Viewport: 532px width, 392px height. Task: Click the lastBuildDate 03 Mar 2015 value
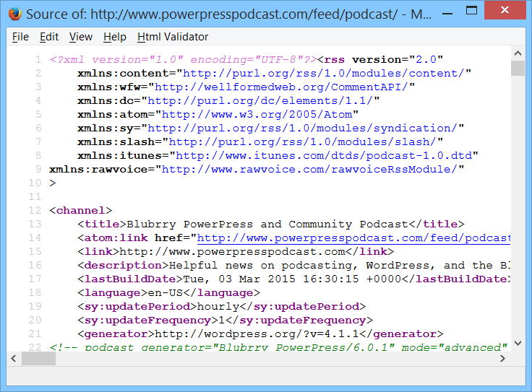[x=292, y=279]
